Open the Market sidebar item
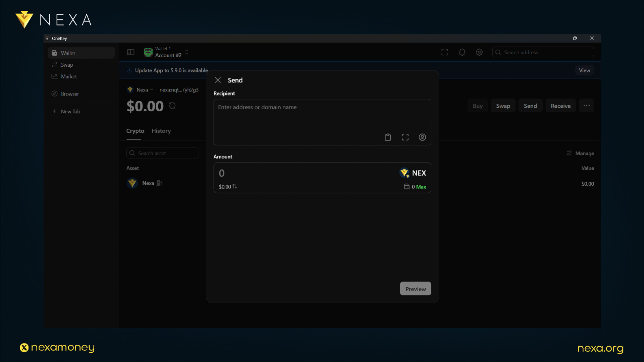This screenshot has height=362, width=644. pyautogui.click(x=81, y=76)
